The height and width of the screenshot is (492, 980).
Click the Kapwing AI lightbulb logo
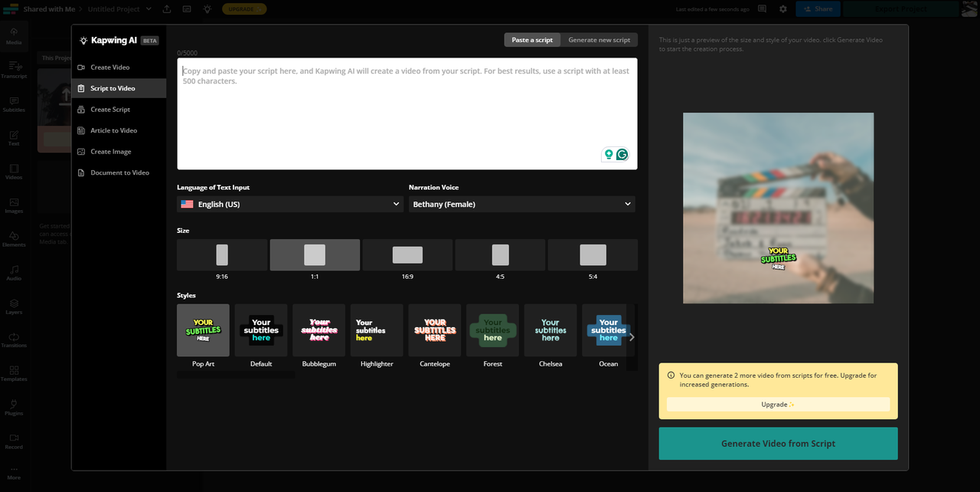(x=83, y=41)
